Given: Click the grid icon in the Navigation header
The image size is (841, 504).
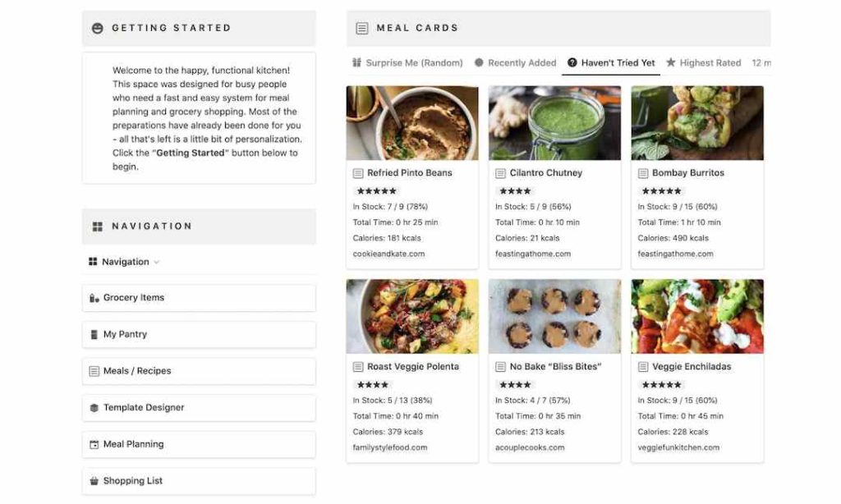Looking at the screenshot, I should click(98, 226).
